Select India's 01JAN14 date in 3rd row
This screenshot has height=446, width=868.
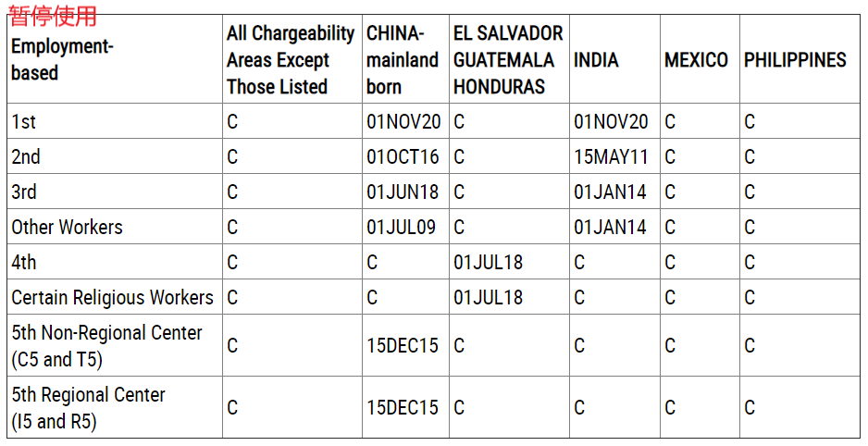click(x=610, y=192)
